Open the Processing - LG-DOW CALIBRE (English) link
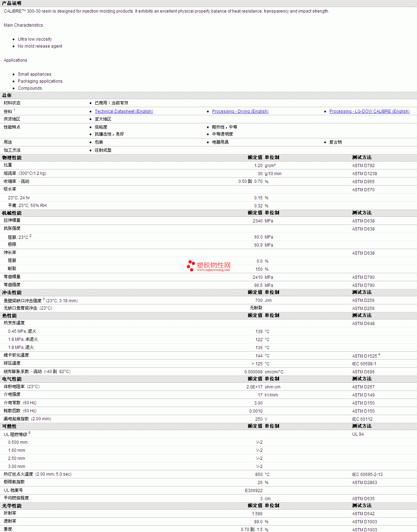This screenshot has height=532, width=417. (x=369, y=111)
